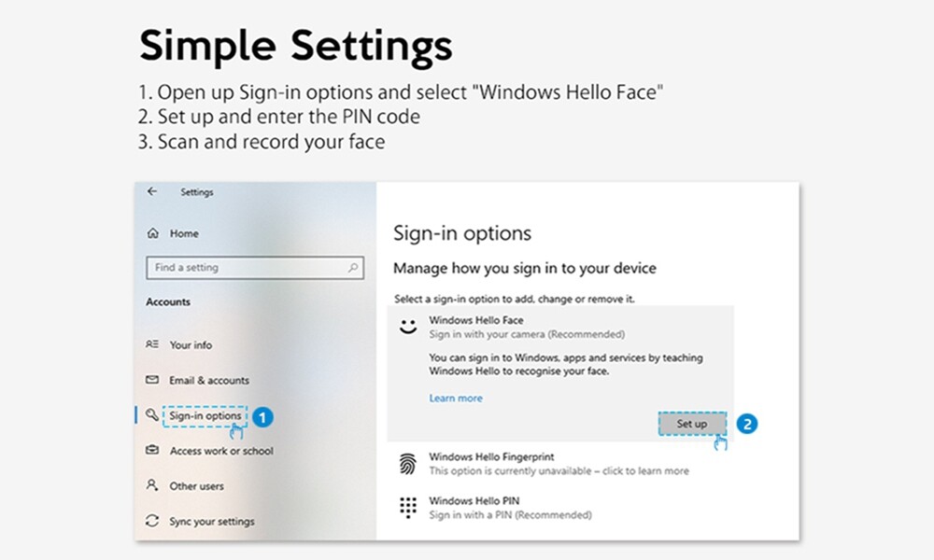The width and height of the screenshot is (934, 560).
Task: Click the Windows Hello PIN keypad icon
Action: click(x=407, y=508)
